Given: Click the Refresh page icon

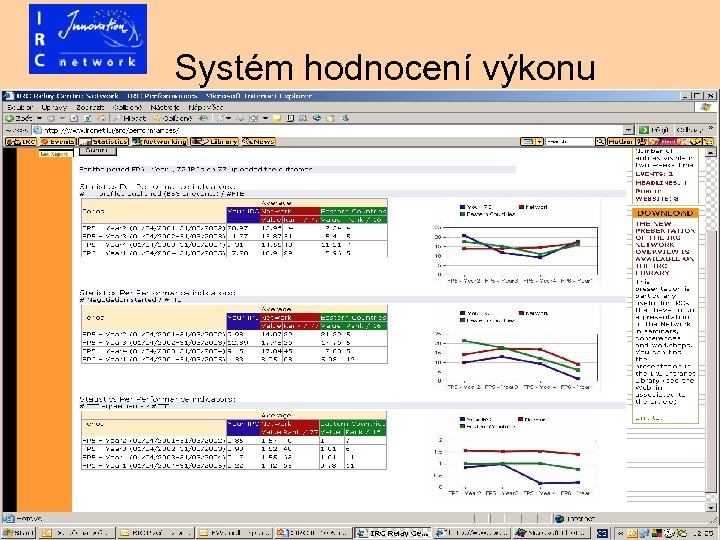Looking at the screenshot, I should pyautogui.click(x=87, y=118).
